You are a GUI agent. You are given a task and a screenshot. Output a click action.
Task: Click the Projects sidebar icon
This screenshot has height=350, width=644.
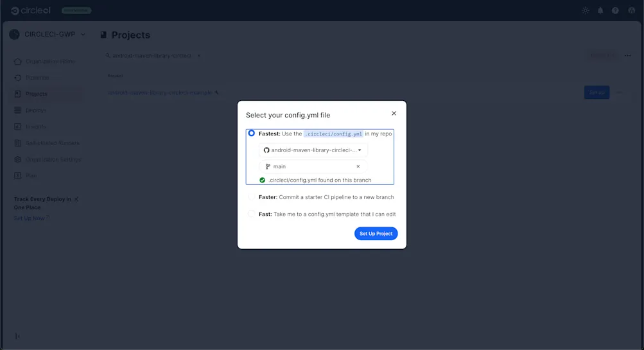point(18,94)
